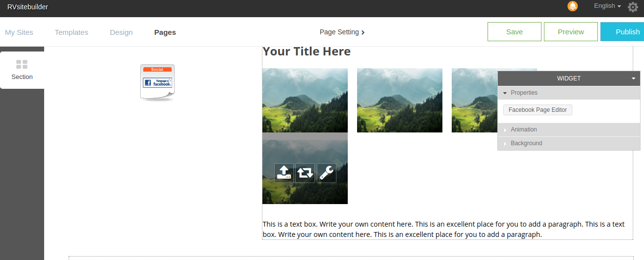The image size is (644, 260).
Task: Select the Facebook fanpage Social widget icon
Action: [x=157, y=82]
